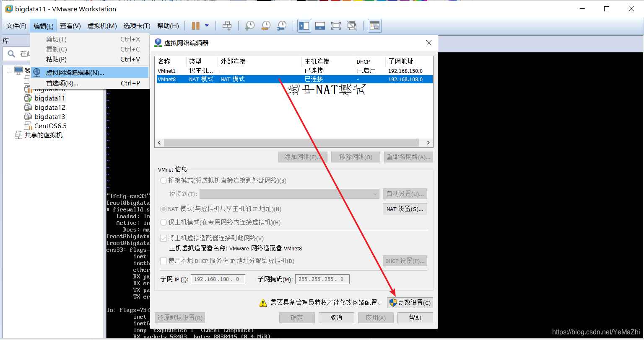644x340 pixels.
Task: Open the 帮助(H) menu
Action: click(x=168, y=26)
